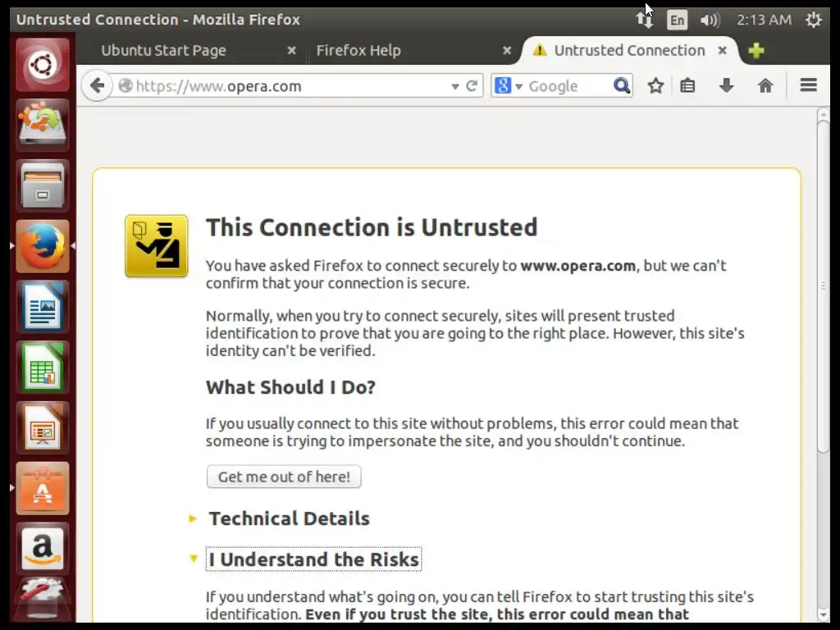Click the 2:13 AM clock in the panel

[764, 20]
